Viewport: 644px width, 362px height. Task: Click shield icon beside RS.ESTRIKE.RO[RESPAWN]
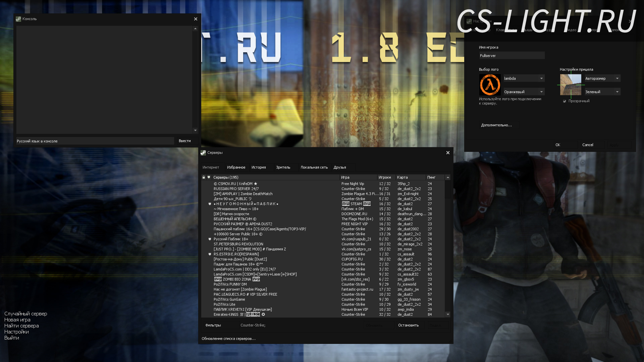pos(210,254)
